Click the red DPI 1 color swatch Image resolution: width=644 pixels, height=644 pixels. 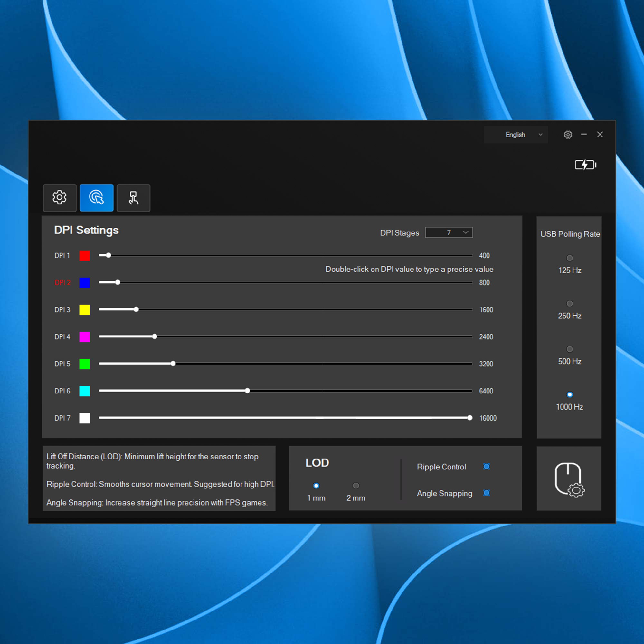tap(85, 256)
